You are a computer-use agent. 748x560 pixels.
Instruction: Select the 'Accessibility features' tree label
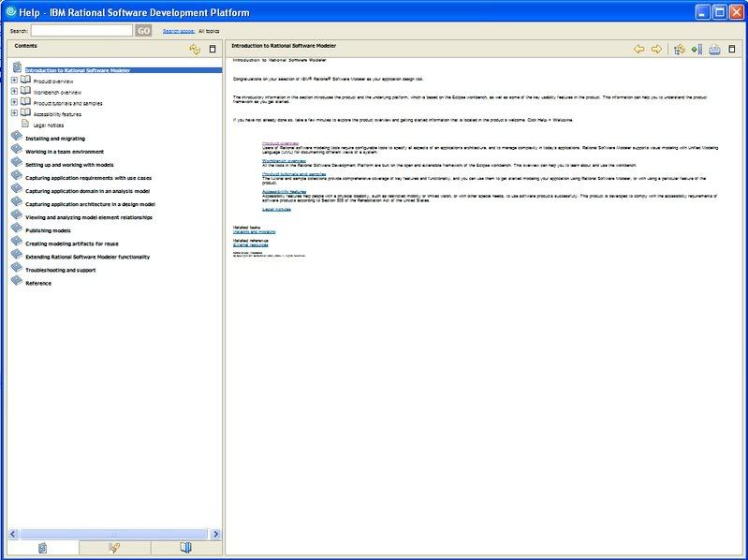tap(57, 114)
